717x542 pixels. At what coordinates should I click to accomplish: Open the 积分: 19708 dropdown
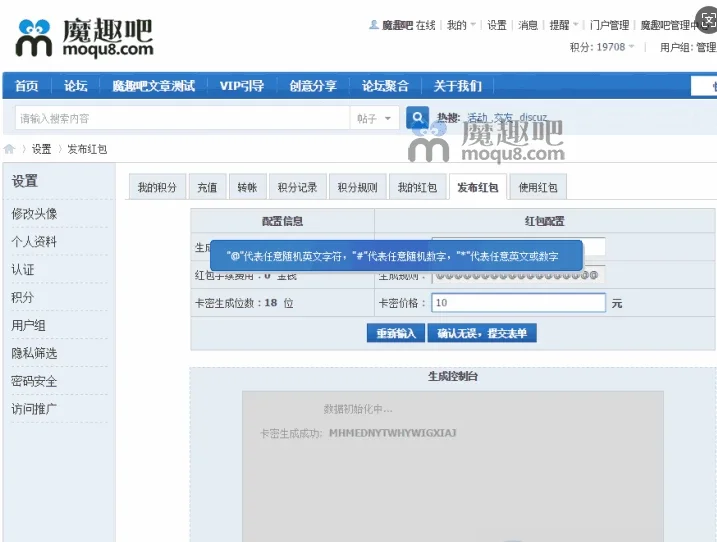point(602,47)
